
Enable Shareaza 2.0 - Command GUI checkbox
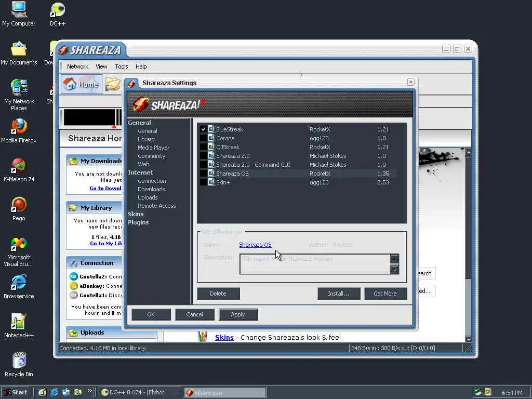[x=203, y=165]
